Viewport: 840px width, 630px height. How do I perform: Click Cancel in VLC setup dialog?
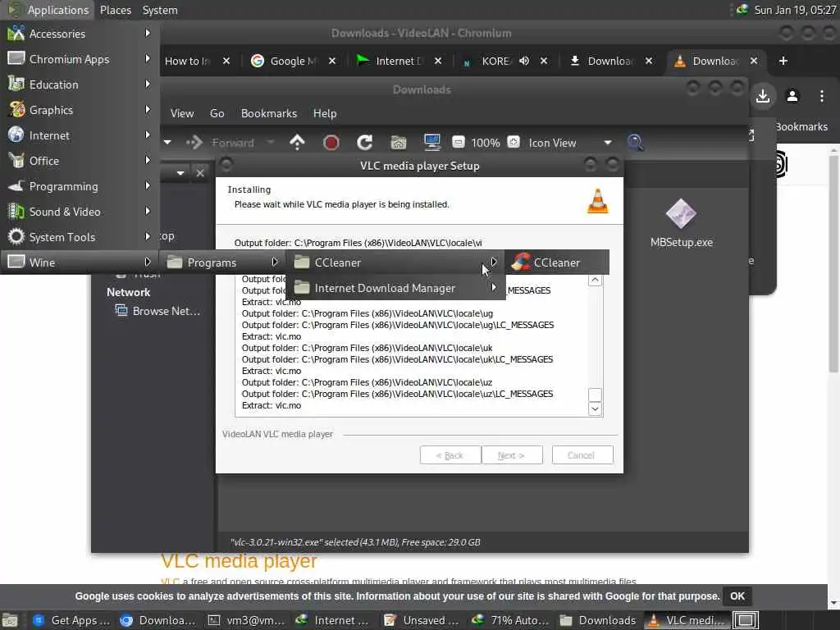(x=582, y=455)
